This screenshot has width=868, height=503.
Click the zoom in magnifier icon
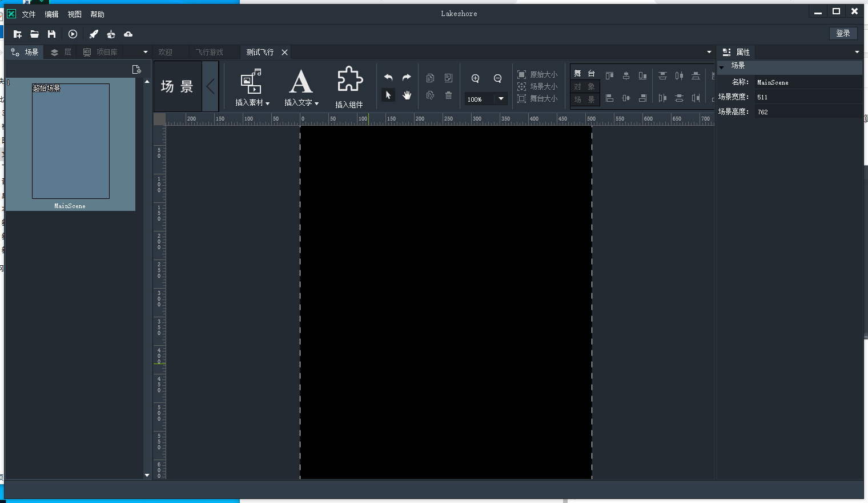pyautogui.click(x=475, y=79)
